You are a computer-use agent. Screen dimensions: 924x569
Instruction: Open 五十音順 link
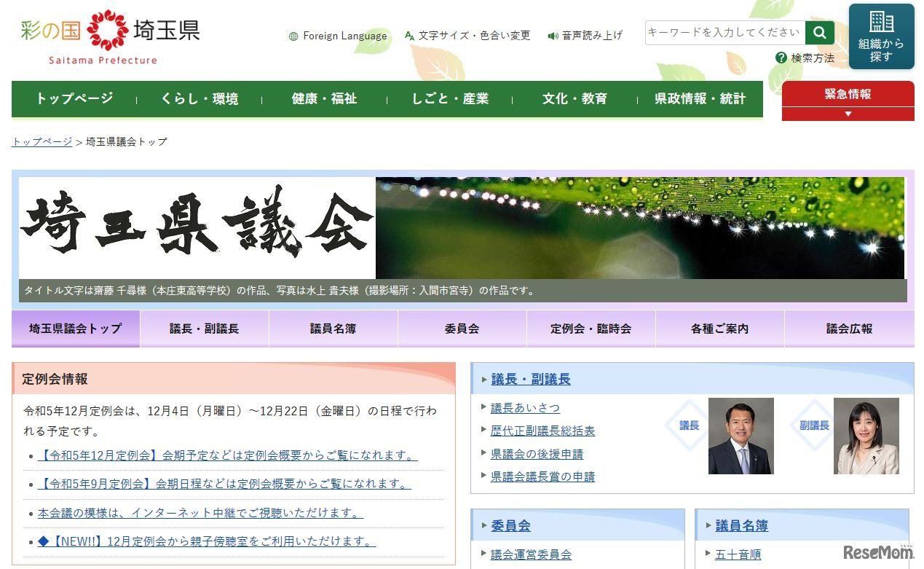[x=738, y=554]
